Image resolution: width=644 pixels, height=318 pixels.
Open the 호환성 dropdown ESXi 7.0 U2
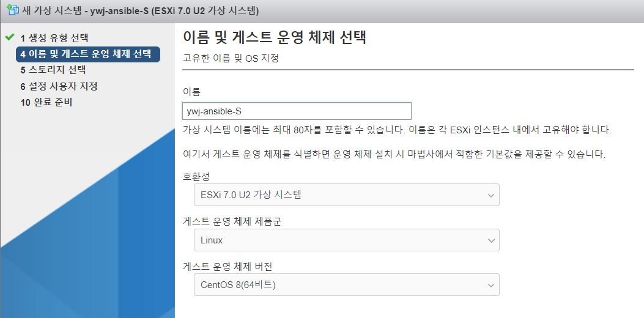pyautogui.click(x=346, y=194)
